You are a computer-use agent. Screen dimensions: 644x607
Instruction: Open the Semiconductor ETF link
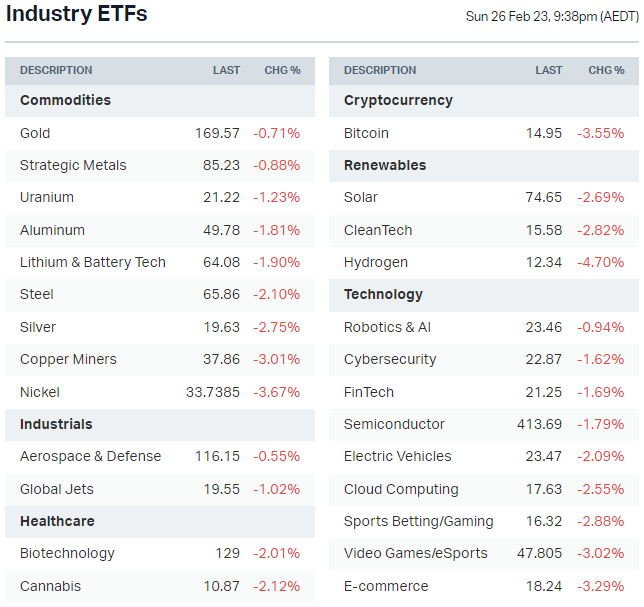[394, 424]
